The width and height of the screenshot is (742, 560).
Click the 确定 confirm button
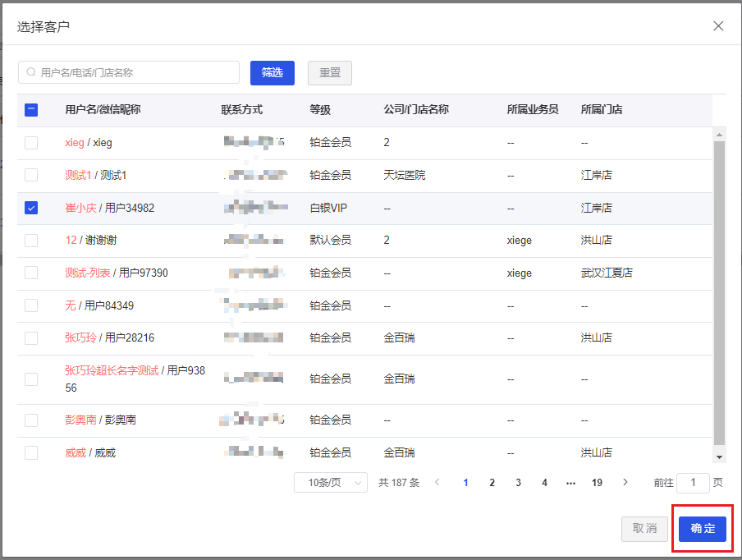coord(702,529)
